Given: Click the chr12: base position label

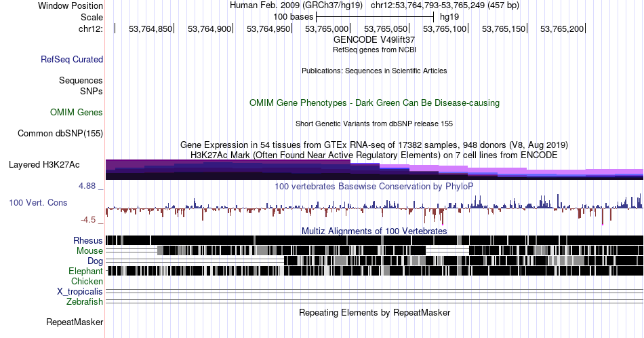Looking at the screenshot, I should coord(91,29).
